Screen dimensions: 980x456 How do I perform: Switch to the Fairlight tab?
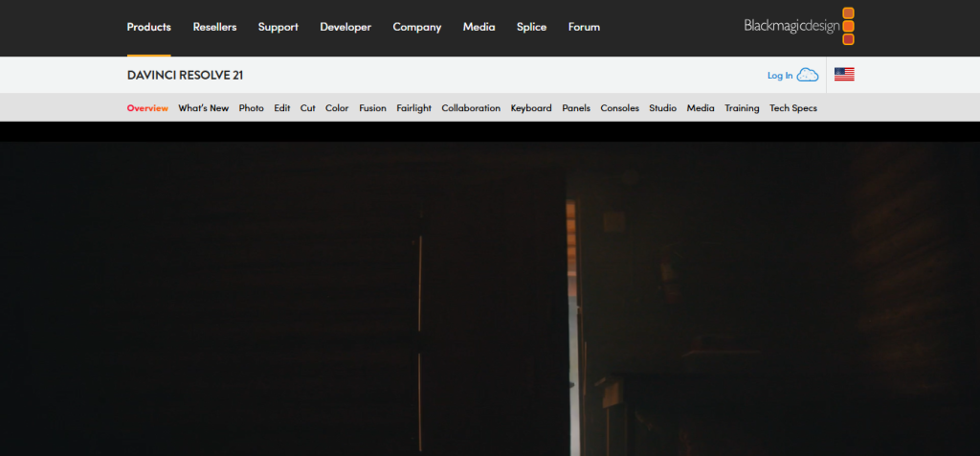tap(413, 108)
